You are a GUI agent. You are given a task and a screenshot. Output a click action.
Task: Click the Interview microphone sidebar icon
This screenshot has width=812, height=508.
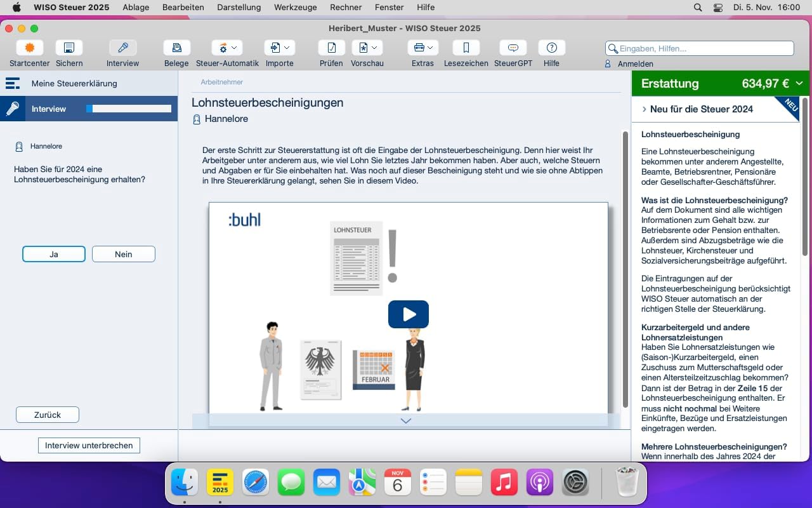[13, 109]
